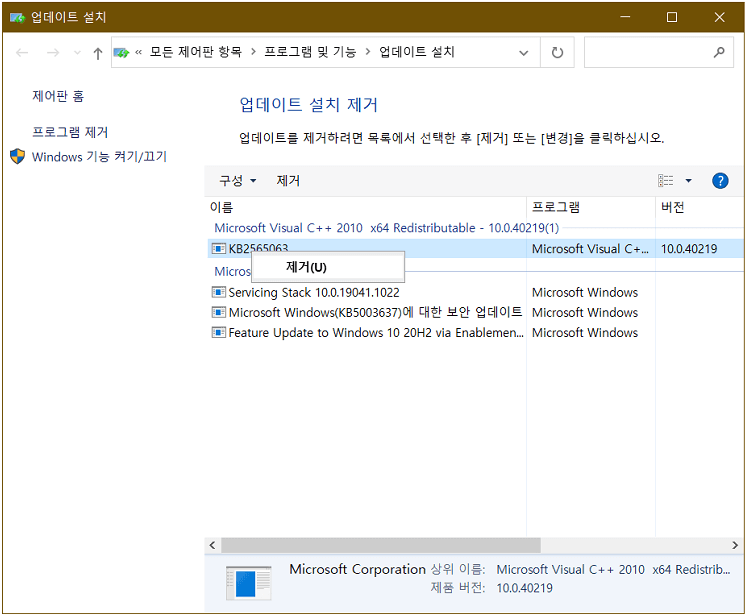Select 모든 제어판 항목 breadcrumb
The image size is (749, 616).
[x=196, y=52]
